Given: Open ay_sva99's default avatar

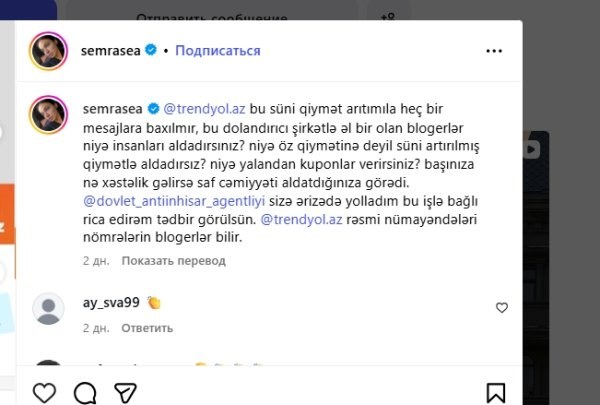Looking at the screenshot, I should tap(48, 309).
